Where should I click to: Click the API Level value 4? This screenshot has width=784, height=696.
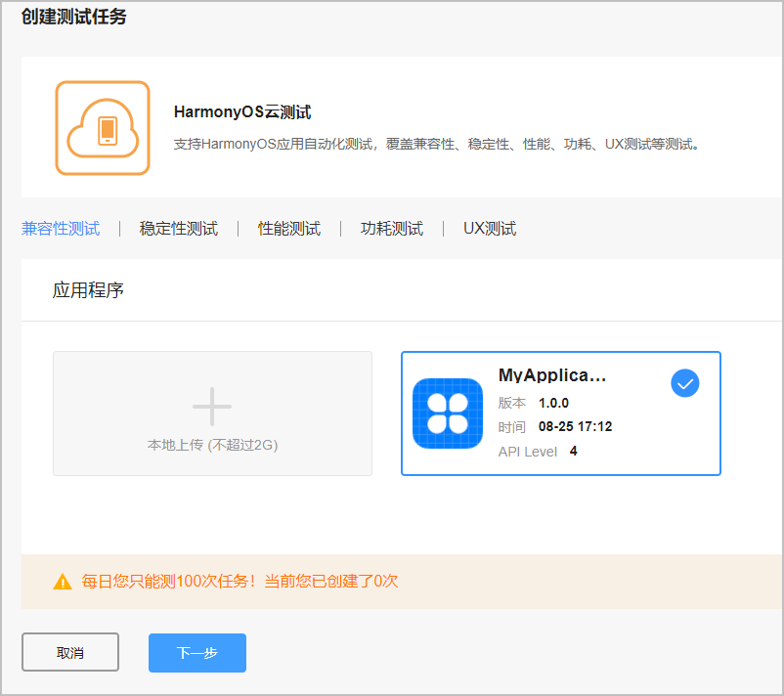573,451
